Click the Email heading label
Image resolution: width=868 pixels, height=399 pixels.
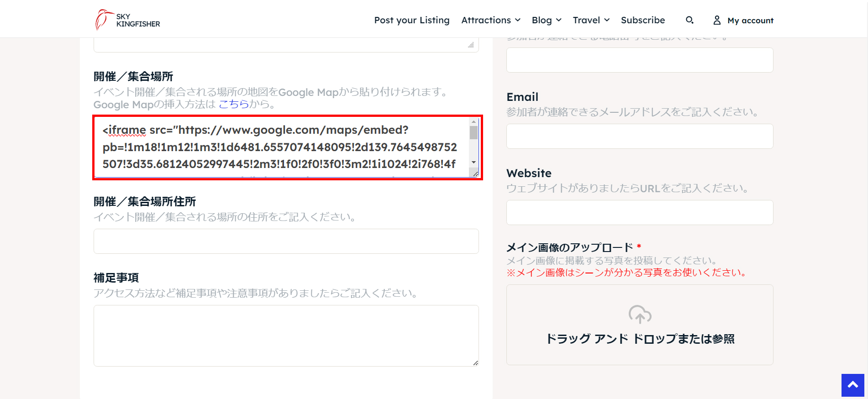(x=522, y=97)
